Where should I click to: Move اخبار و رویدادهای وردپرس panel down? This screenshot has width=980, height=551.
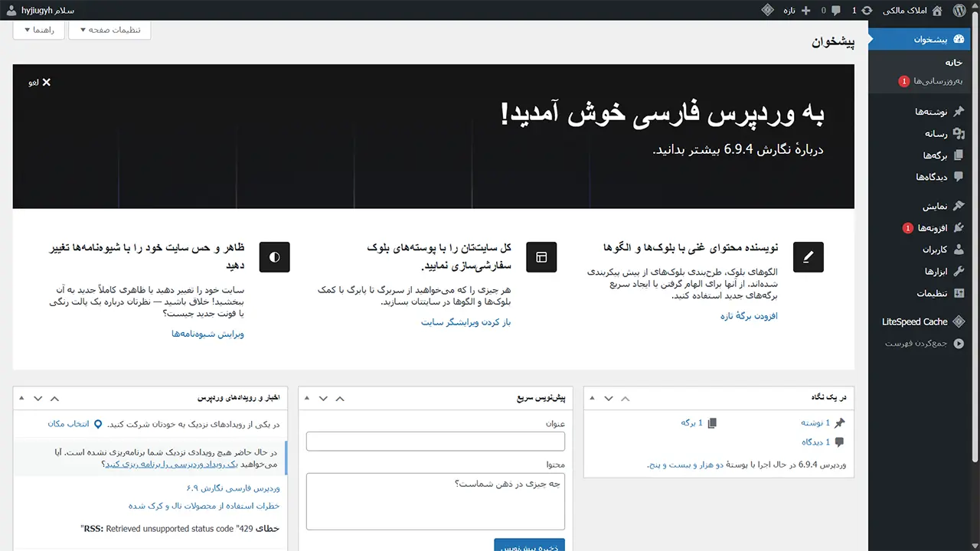tap(38, 398)
